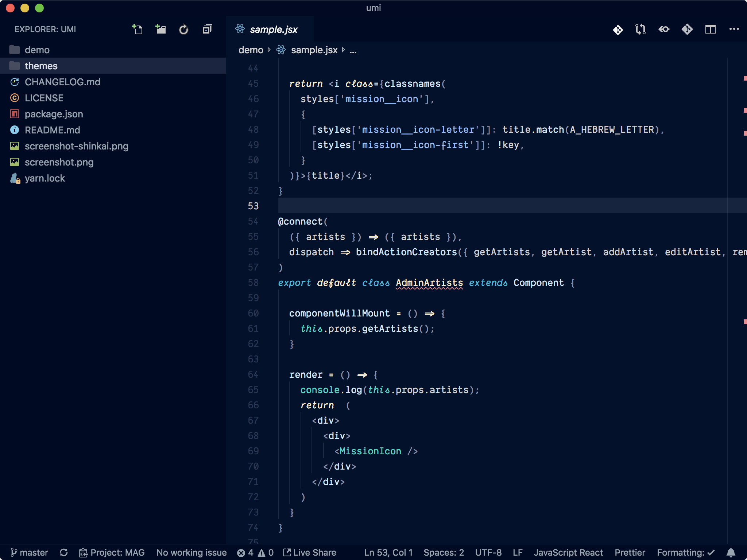Switch to the sample.jsx editor tab
Image resolution: width=747 pixels, height=560 pixels.
pos(274,30)
